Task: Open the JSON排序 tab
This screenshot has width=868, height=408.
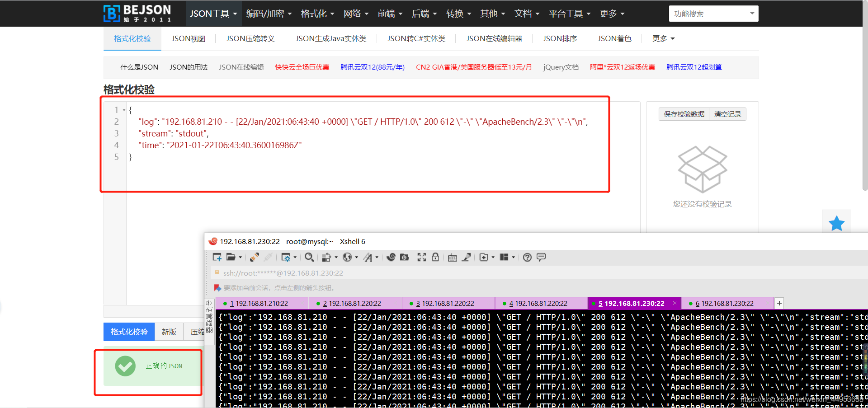Action: point(560,38)
